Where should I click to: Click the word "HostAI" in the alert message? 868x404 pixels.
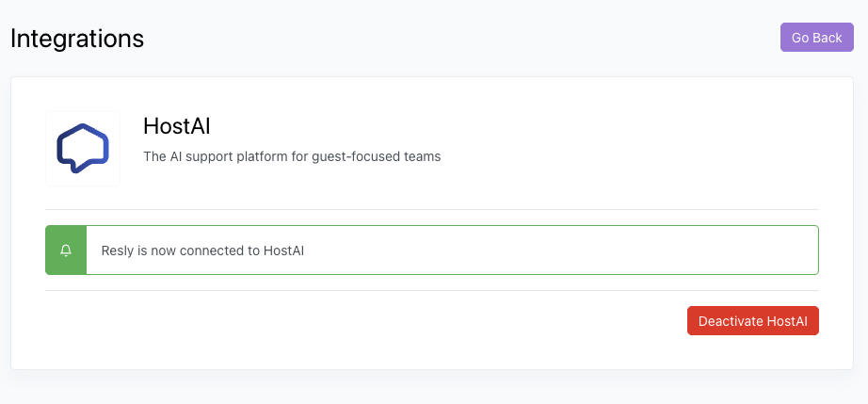tap(283, 250)
